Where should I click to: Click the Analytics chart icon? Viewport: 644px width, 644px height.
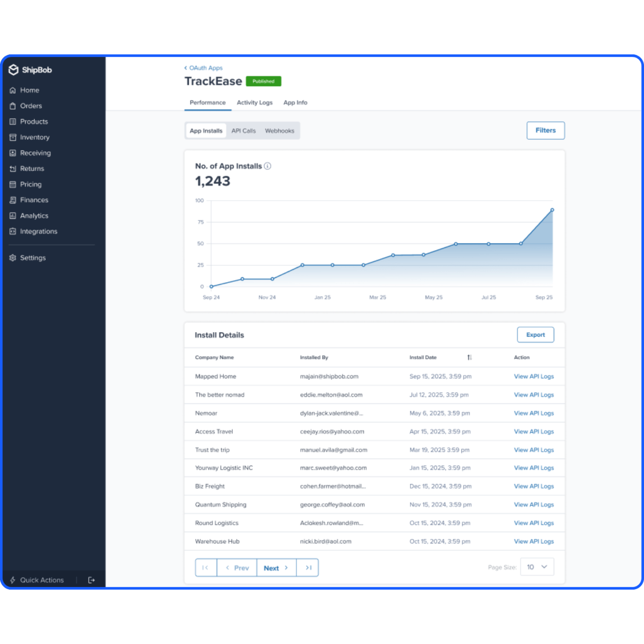pyautogui.click(x=13, y=216)
